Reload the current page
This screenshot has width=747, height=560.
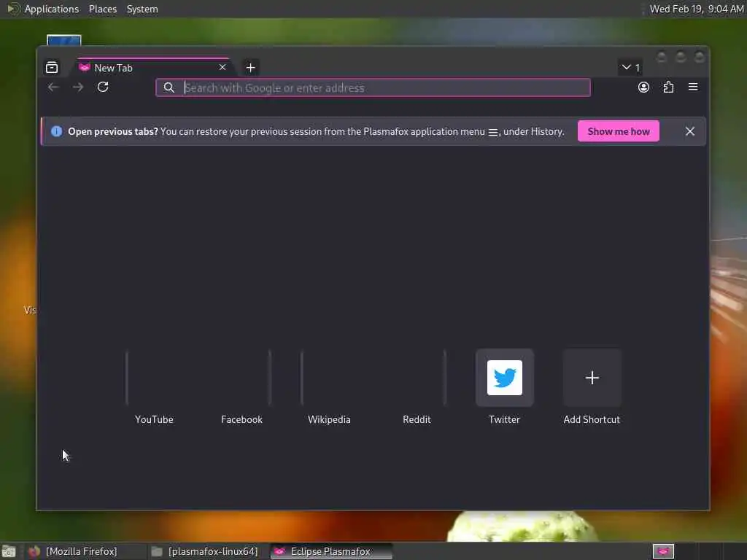[103, 87]
